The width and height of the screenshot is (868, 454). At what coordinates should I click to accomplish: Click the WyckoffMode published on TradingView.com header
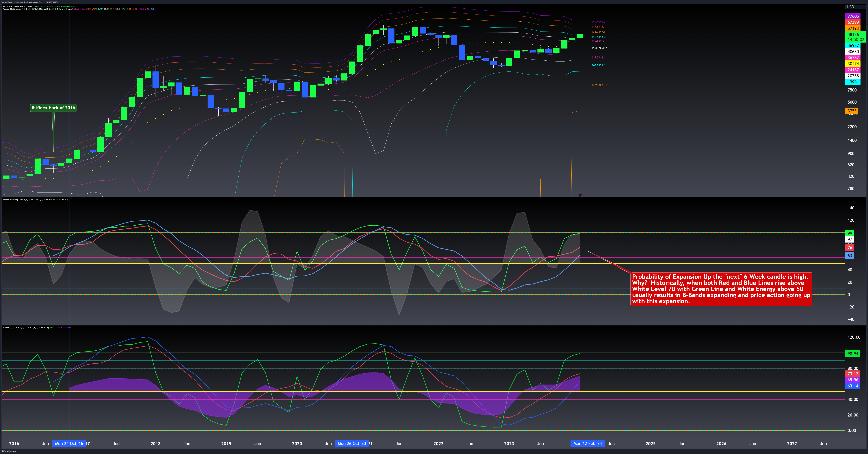pyautogui.click(x=30, y=2)
